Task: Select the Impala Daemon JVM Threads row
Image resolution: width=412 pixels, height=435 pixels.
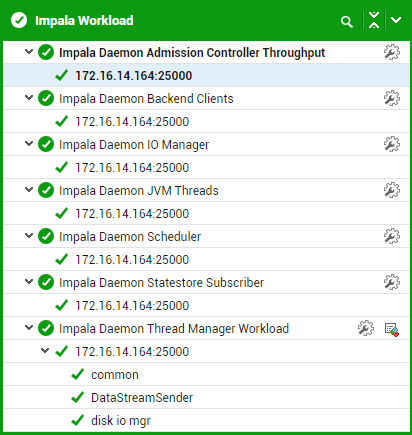Action: click(x=207, y=190)
